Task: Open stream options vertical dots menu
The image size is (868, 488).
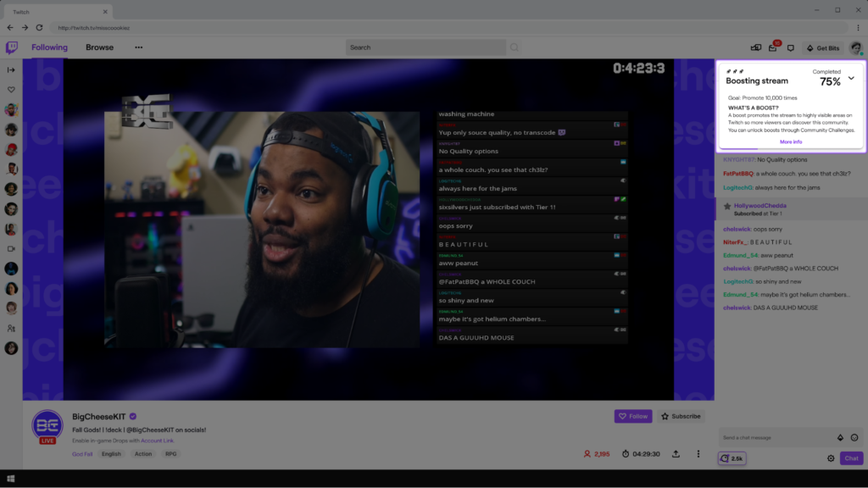Action: [698, 453]
